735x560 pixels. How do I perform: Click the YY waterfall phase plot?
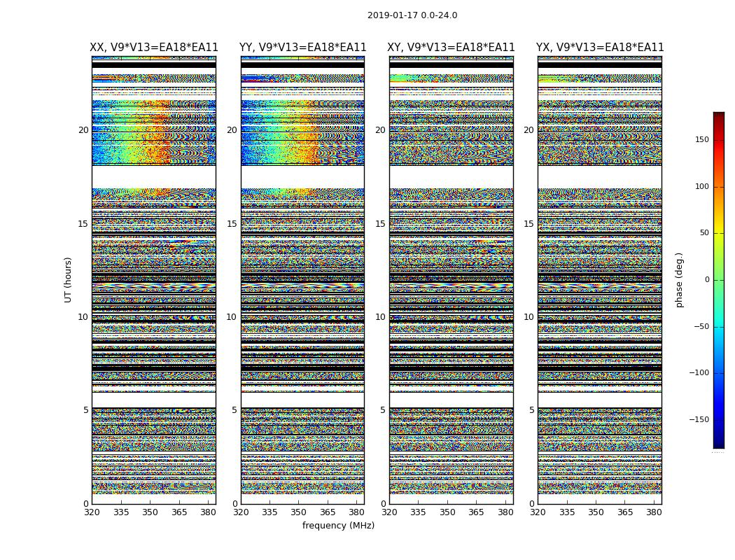[303, 280]
